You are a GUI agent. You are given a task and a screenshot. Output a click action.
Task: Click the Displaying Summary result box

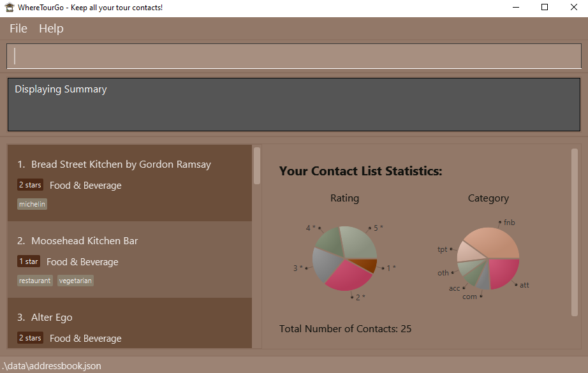294,105
